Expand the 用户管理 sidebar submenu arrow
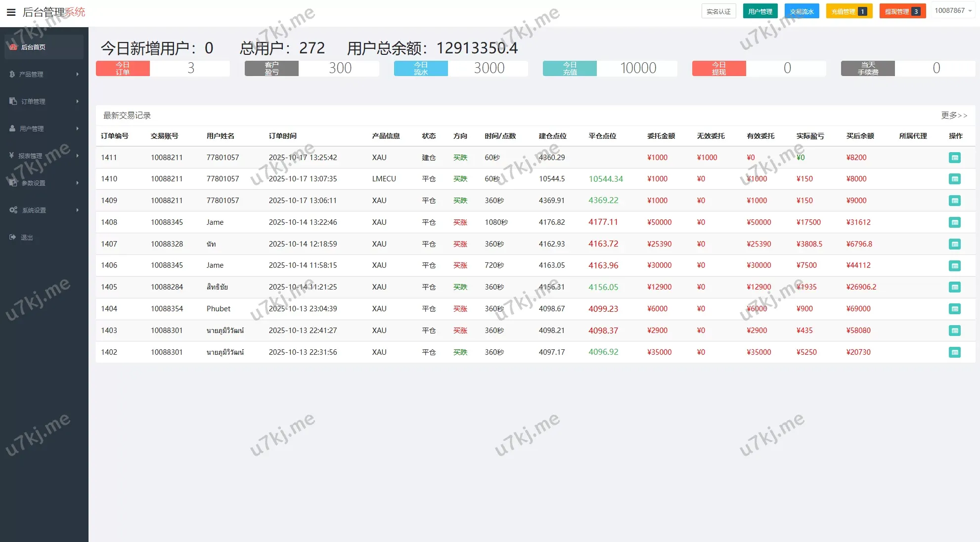980x542 pixels. pyautogui.click(x=77, y=128)
